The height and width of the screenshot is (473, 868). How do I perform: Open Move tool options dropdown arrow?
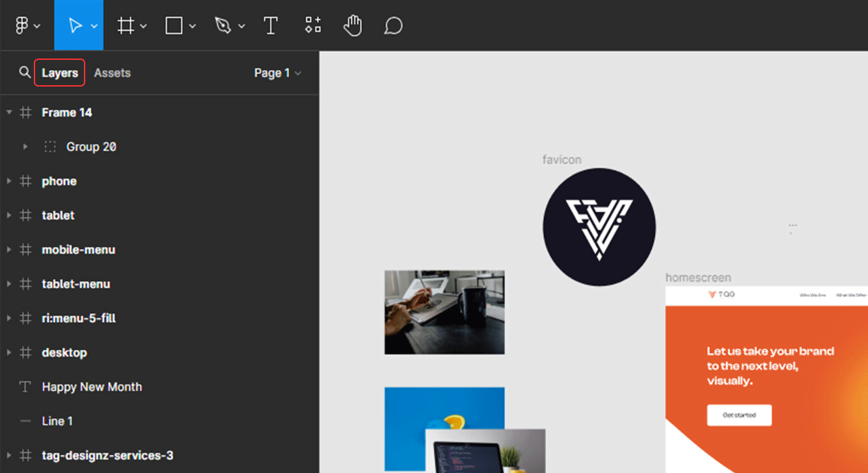94,26
